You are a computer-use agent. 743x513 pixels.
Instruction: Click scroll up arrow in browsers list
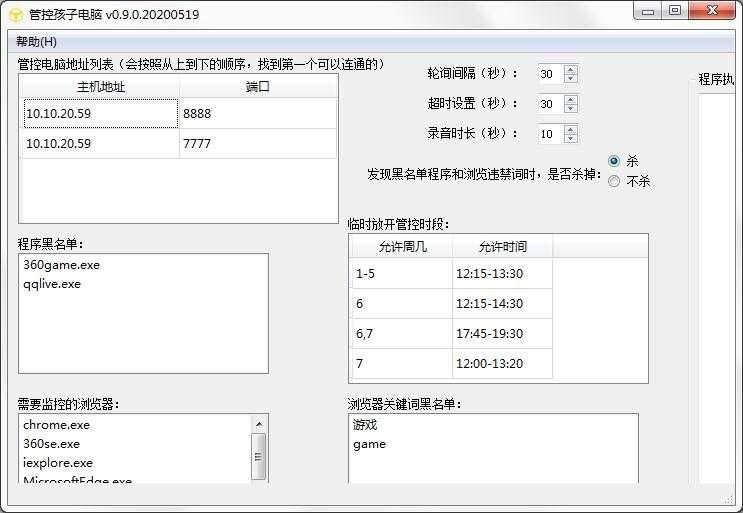259,424
